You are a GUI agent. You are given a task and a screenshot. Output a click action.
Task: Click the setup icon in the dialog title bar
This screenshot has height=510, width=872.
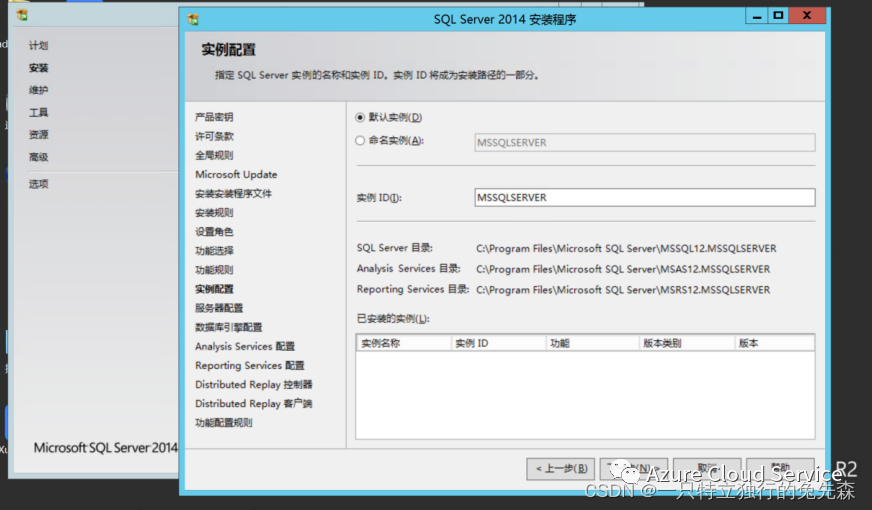point(193,19)
